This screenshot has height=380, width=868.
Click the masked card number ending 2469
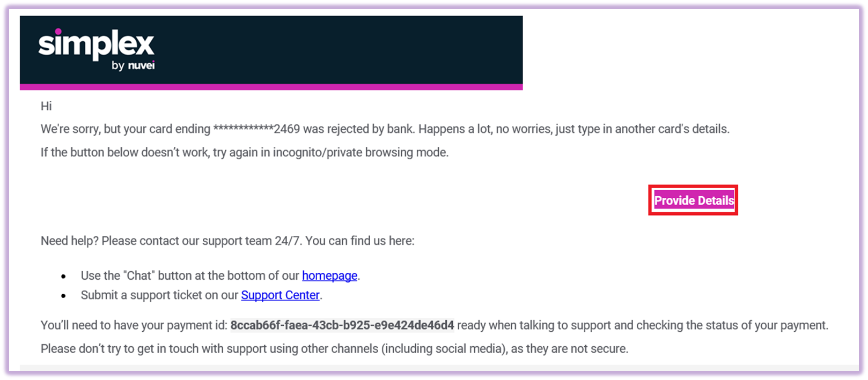tap(256, 129)
